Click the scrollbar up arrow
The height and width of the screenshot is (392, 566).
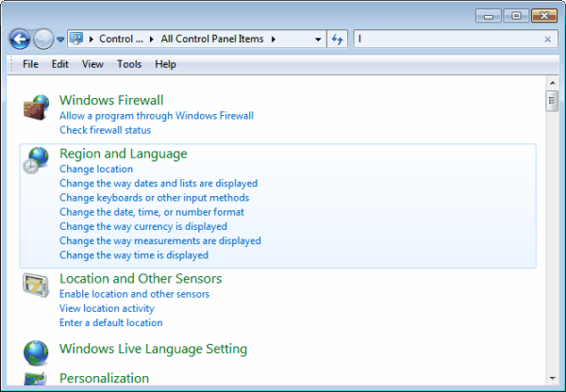[552, 83]
